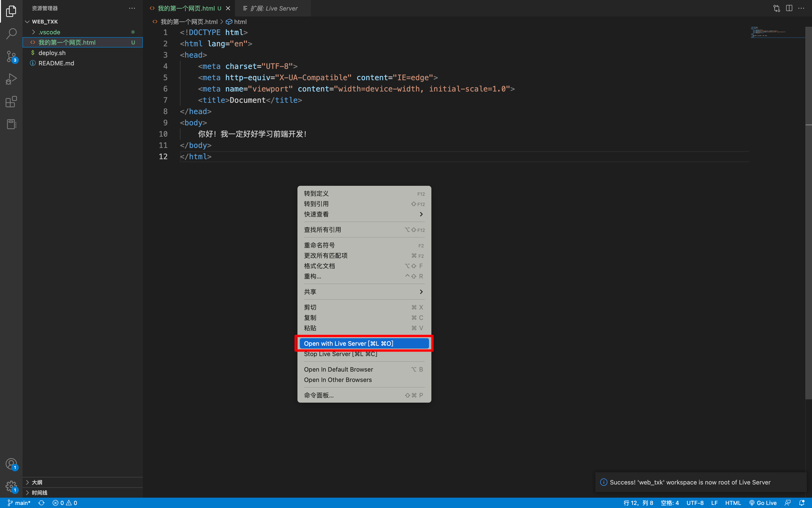Select Open In Other Browsers entry
The height and width of the screenshot is (508, 812).
364,380
